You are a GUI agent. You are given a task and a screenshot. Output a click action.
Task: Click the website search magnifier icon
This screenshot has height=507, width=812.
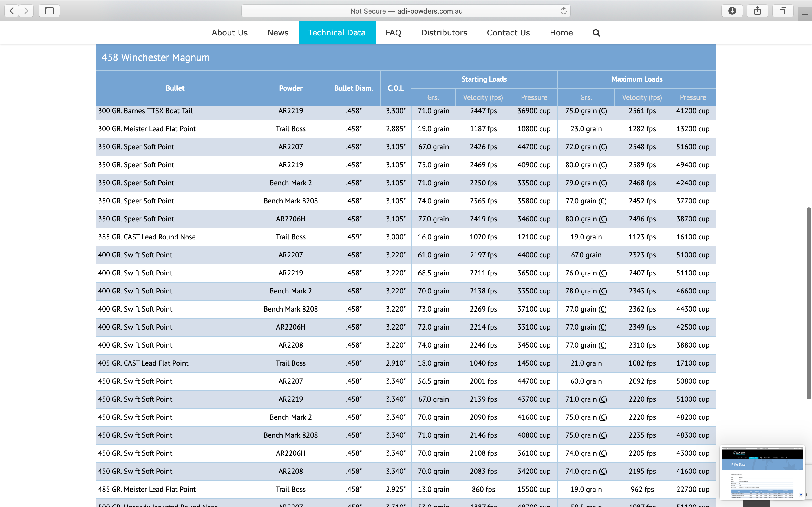click(x=596, y=33)
